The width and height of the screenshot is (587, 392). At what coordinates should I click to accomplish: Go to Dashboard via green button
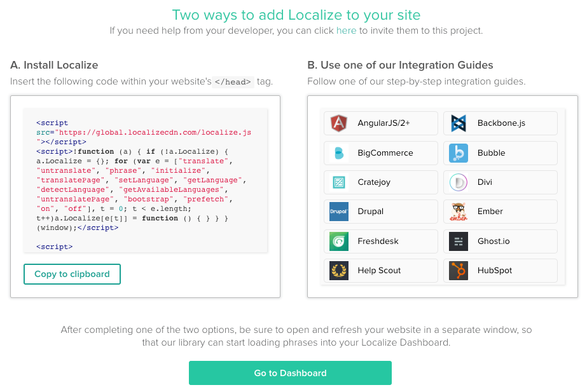click(x=290, y=373)
